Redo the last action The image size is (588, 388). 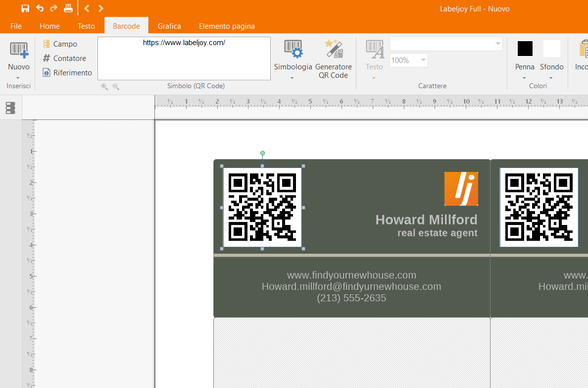click(53, 8)
